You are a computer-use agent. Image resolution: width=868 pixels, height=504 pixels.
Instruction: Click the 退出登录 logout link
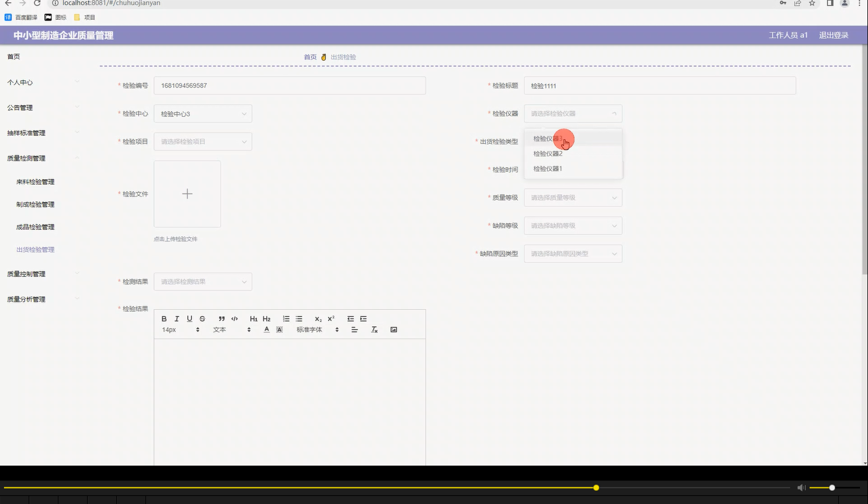(834, 35)
